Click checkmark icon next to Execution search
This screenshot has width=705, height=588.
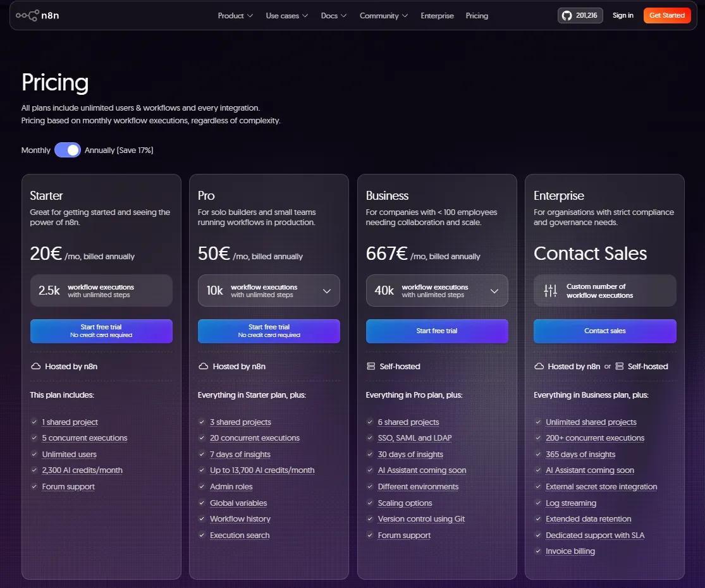coord(202,535)
